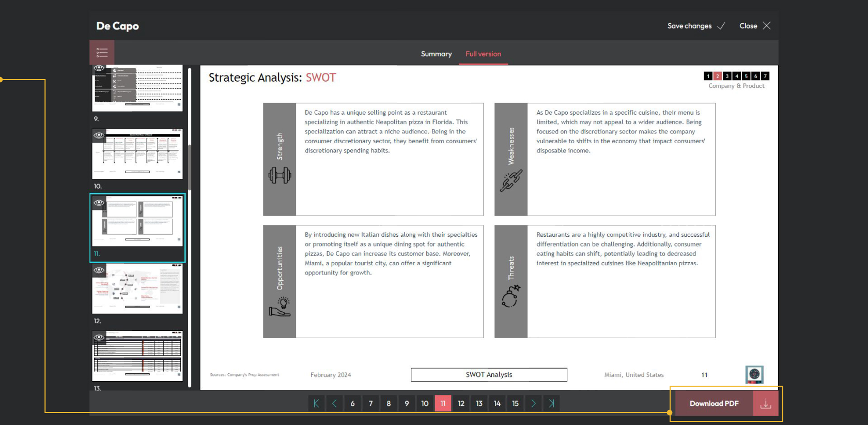Select section 1 indicator box
Image resolution: width=868 pixels, height=425 pixels.
(x=708, y=76)
